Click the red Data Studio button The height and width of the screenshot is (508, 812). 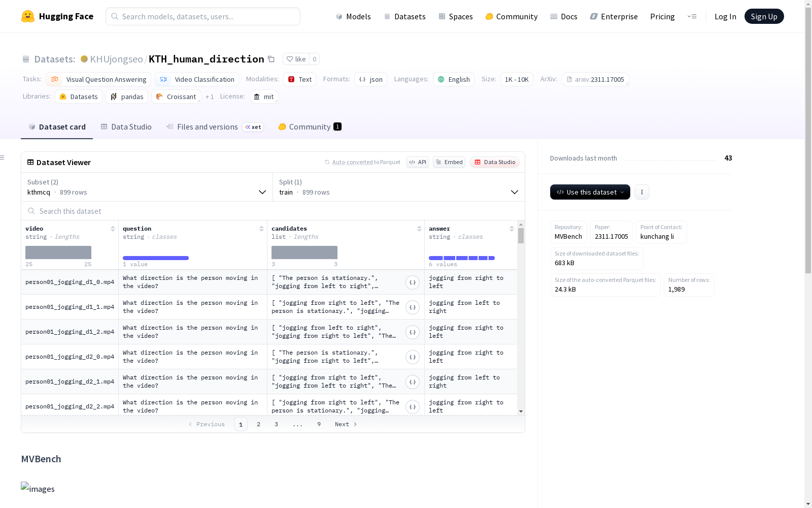(494, 162)
